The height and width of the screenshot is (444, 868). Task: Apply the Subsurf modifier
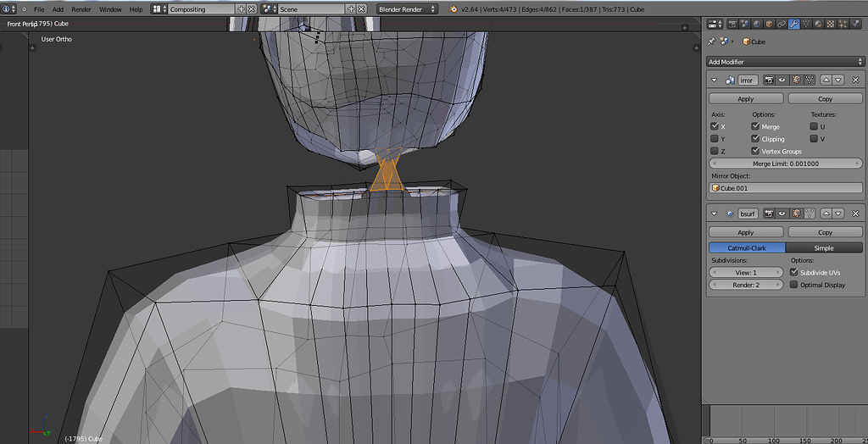click(x=746, y=232)
